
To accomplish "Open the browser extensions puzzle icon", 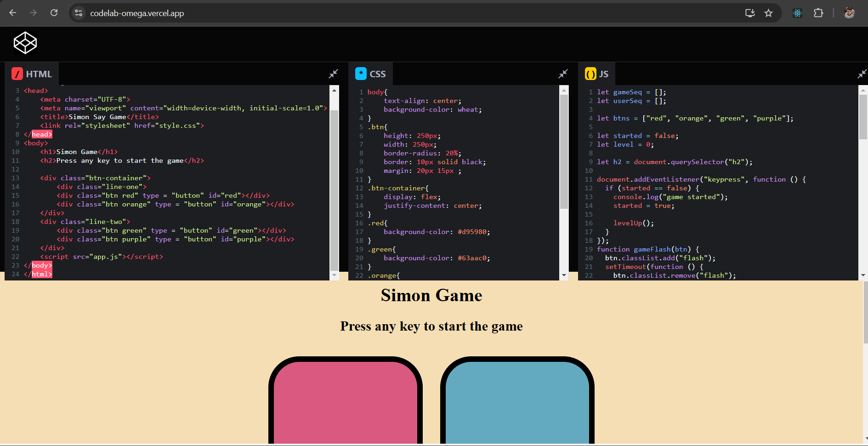I will [818, 13].
